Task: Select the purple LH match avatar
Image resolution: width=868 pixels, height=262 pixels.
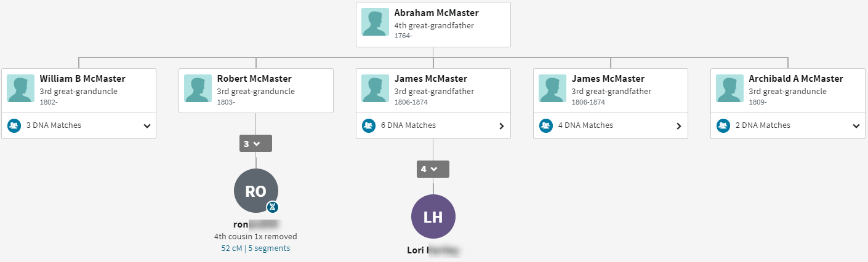Action: pos(433,216)
